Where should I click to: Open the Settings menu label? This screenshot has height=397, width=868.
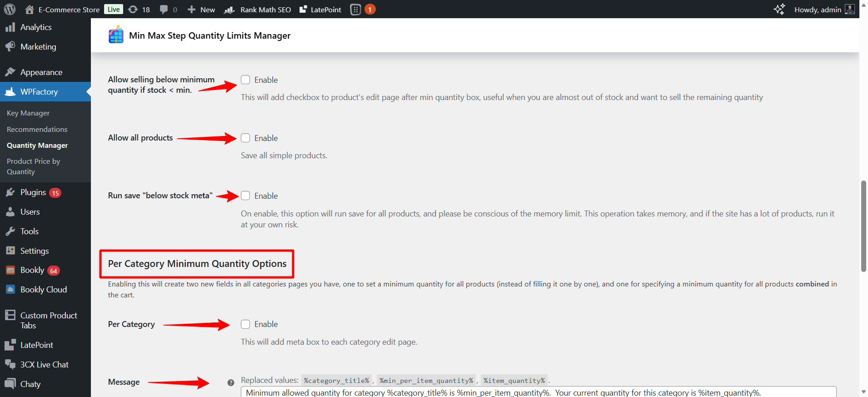point(35,251)
